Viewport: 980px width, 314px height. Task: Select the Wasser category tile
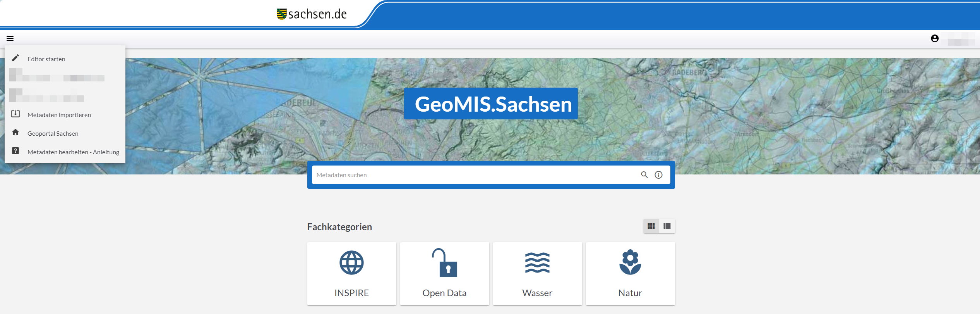coord(537,273)
